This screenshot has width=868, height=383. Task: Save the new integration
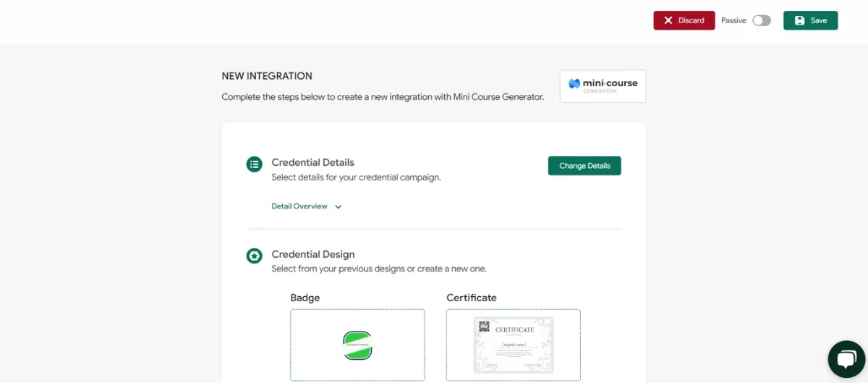coord(810,20)
